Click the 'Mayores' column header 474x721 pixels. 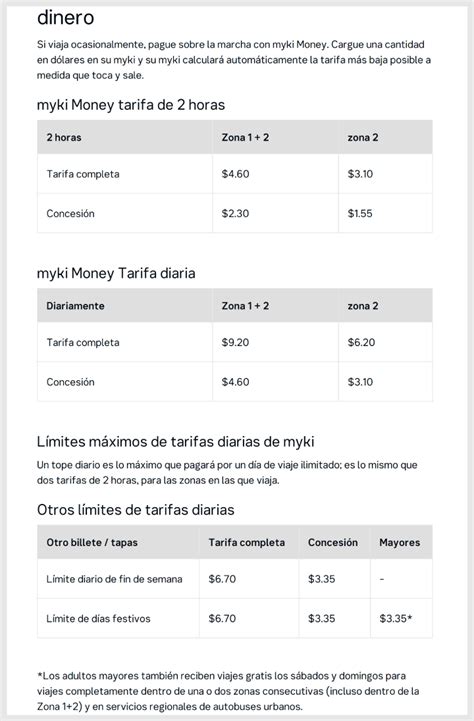pyautogui.click(x=400, y=542)
